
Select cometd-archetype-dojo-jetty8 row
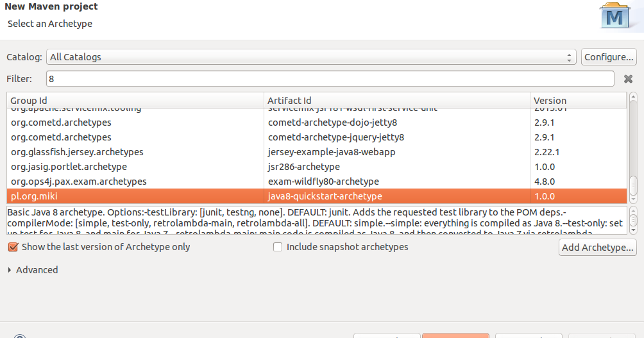point(317,123)
